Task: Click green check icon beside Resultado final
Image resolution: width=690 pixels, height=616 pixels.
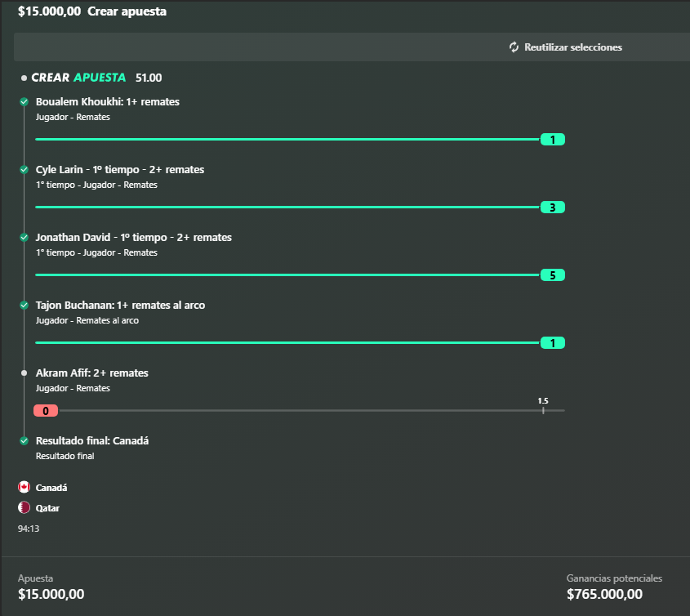Action: coord(24,440)
